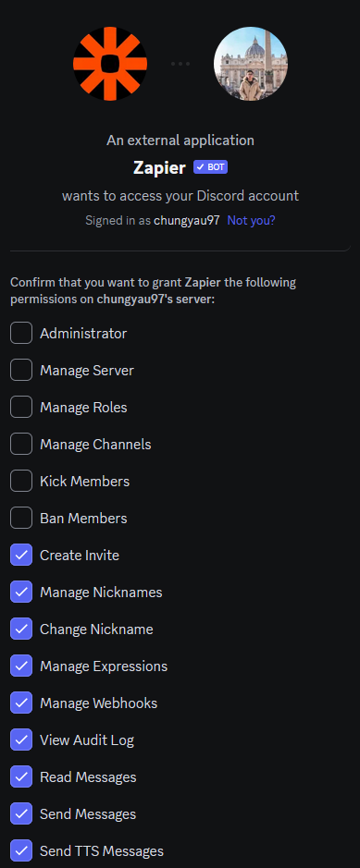Disable the Send Messages checkbox
The width and height of the screenshot is (360, 868).
(21, 813)
